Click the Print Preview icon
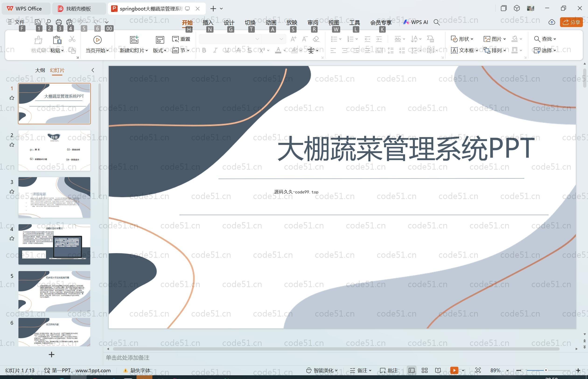This screenshot has width=588, height=379. click(70, 22)
